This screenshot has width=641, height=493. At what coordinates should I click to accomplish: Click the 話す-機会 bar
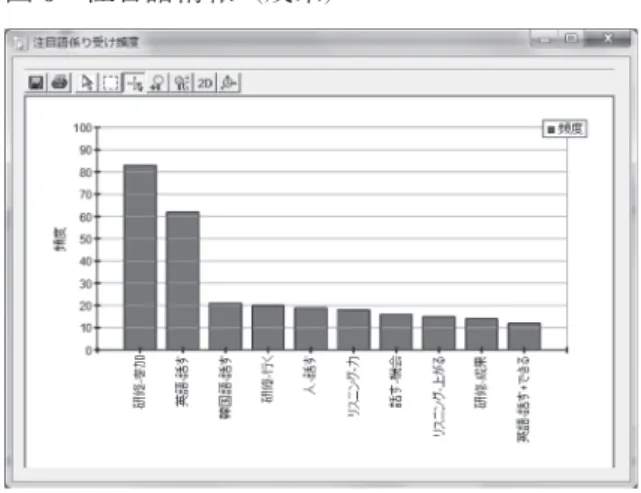[396, 332]
